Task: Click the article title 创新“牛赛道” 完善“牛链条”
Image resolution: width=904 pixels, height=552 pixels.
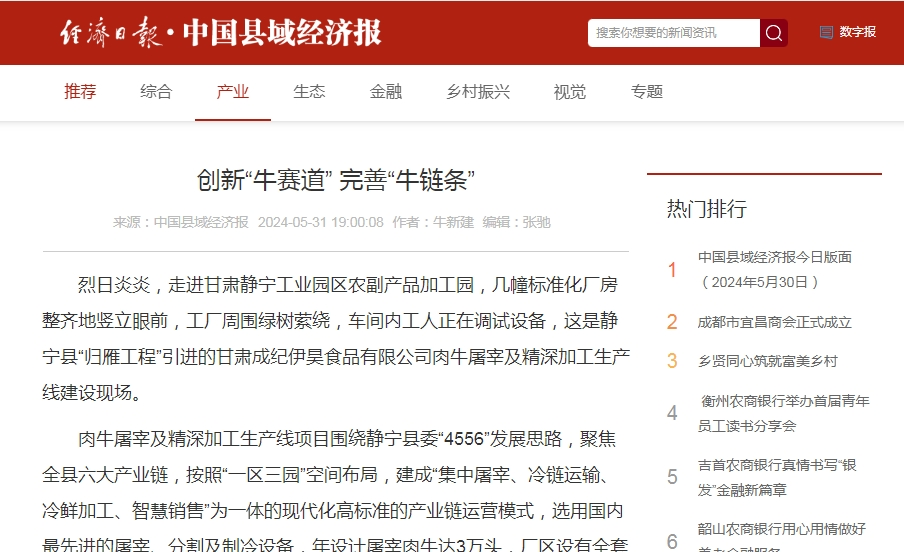Action: point(336,180)
